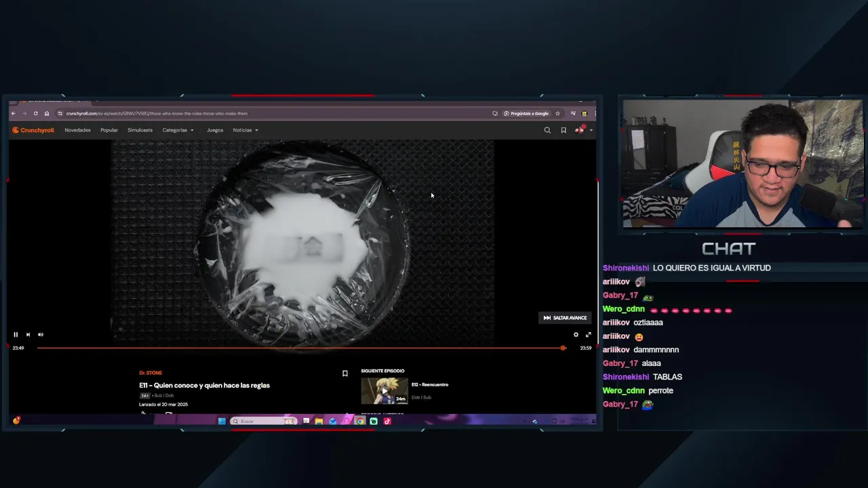Open the install or cast icon in address bar
The image size is (868, 488).
coord(495,113)
